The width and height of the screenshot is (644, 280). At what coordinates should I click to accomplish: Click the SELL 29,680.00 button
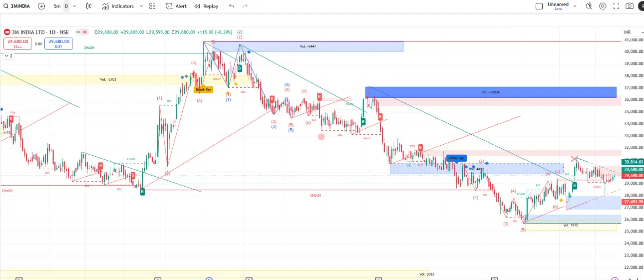17,44
